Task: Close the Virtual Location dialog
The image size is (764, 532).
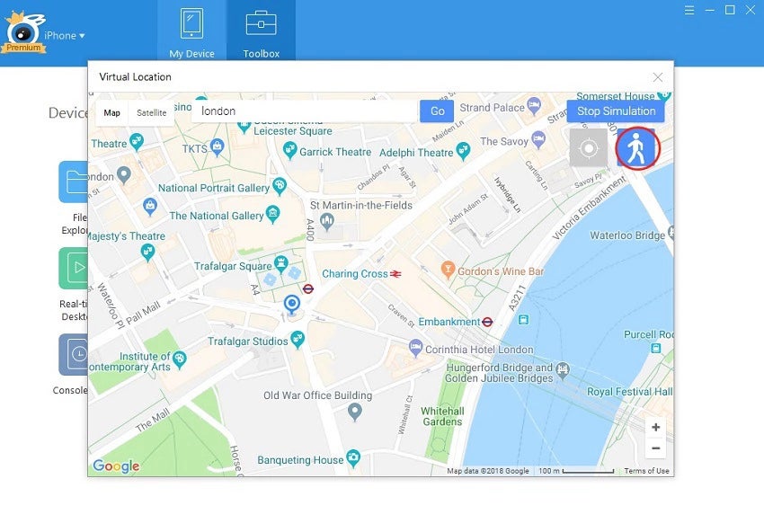Action: point(657,77)
